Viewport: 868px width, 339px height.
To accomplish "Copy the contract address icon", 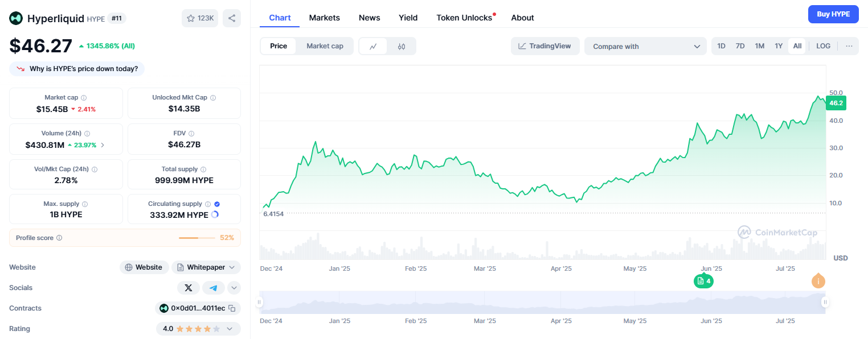I will [x=232, y=308].
